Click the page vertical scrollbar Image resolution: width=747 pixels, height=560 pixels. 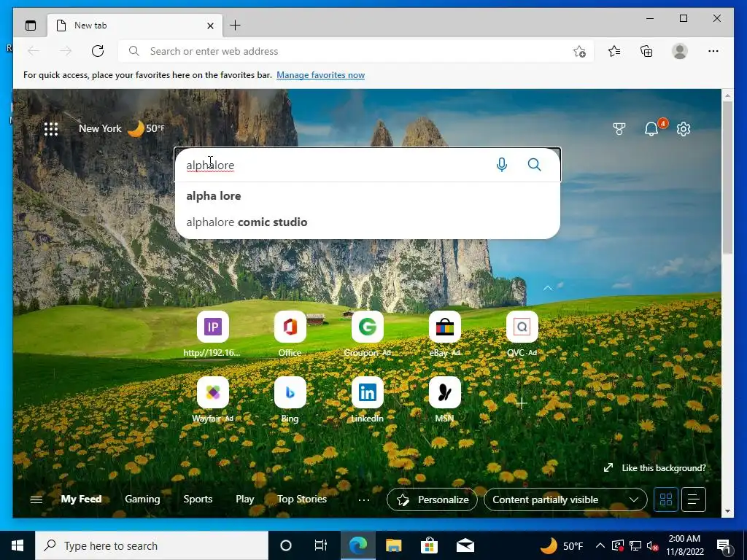727,178
